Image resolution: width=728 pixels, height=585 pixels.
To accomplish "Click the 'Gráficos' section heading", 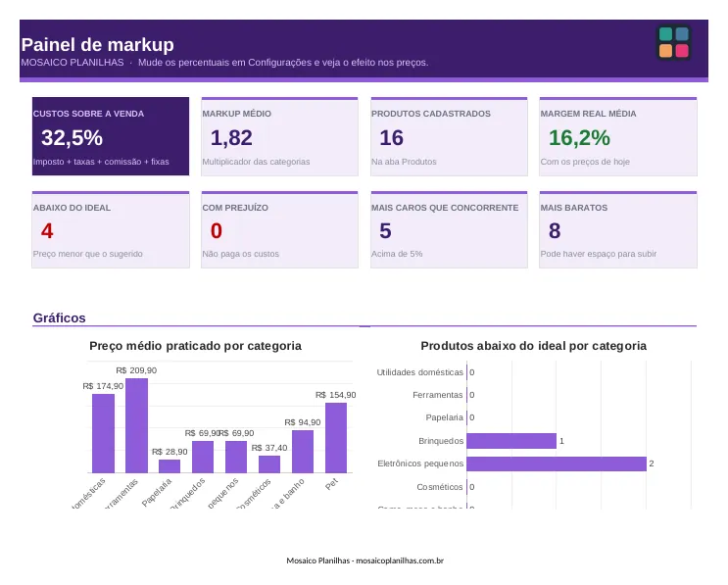I will click(x=59, y=318).
